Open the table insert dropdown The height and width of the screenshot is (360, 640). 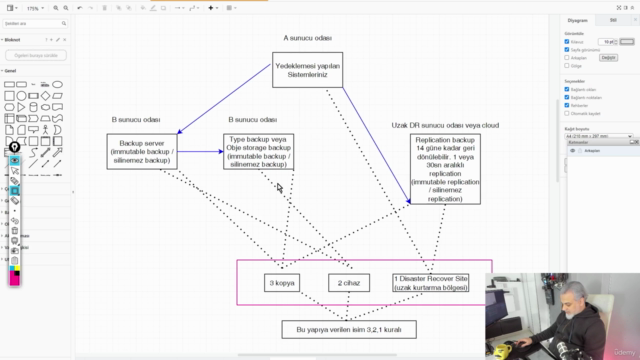pos(231,8)
